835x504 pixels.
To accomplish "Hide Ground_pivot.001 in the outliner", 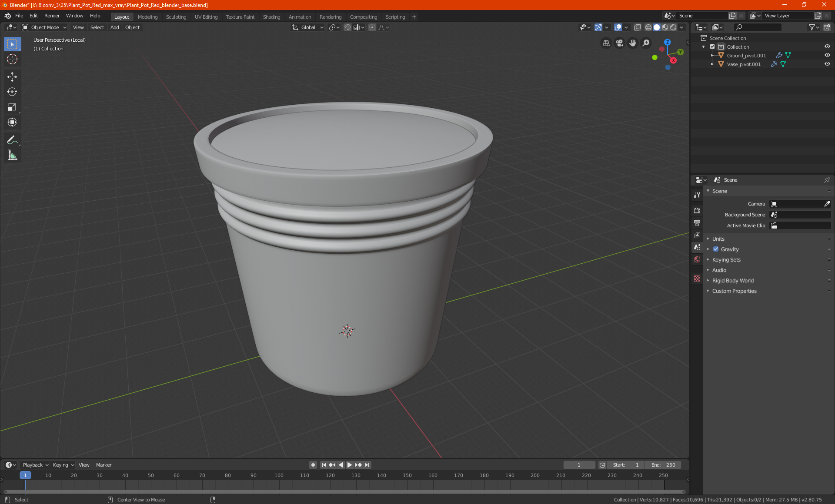I will (x=827, y=55).
